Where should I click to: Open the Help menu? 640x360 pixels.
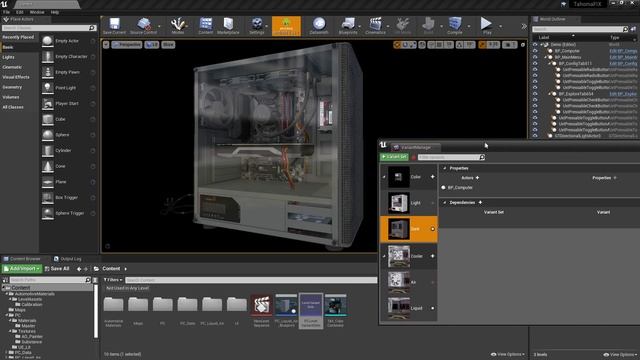point(55,12)
